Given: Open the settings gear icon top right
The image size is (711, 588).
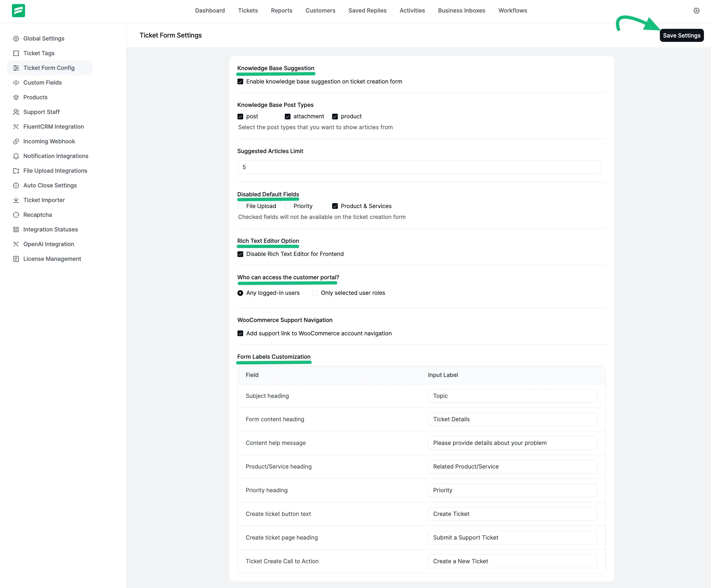Looking at the screenshot, I should pyautogui.click(x=696, y=11).
